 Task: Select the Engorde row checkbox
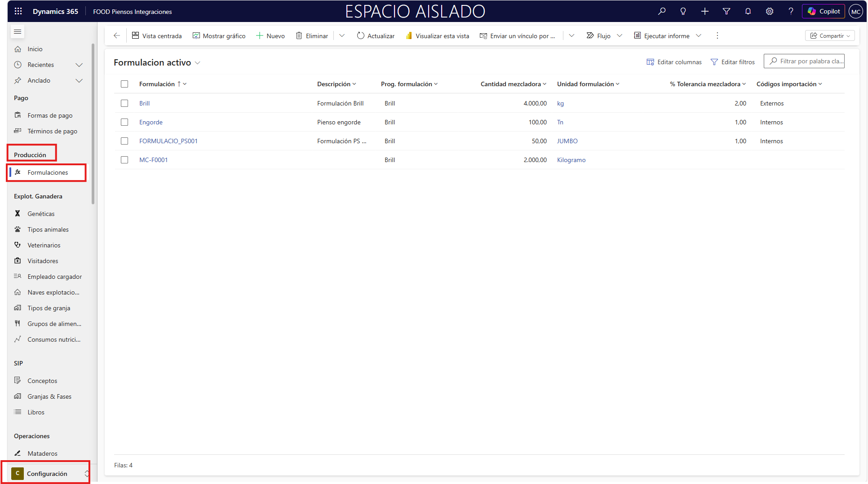click(x=124, y=122)
